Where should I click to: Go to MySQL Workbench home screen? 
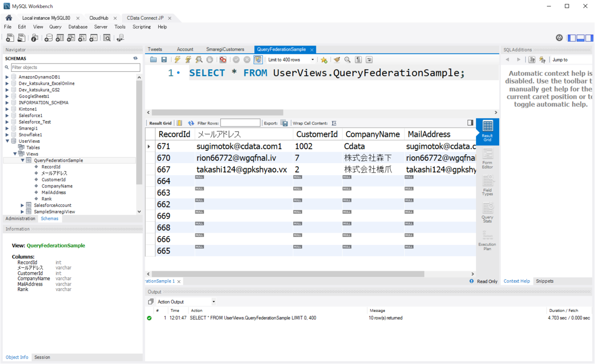pyautogui.click(x=8, y=18)
